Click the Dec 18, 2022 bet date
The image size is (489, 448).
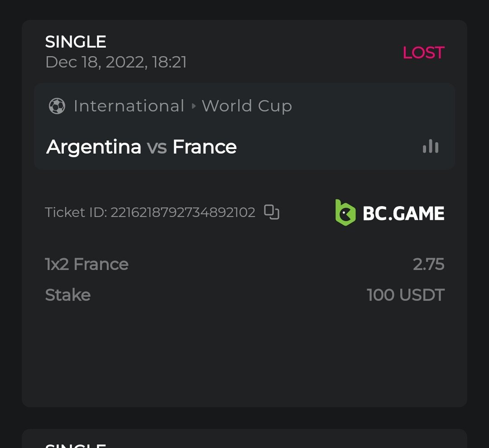click(x=116, y=62)
